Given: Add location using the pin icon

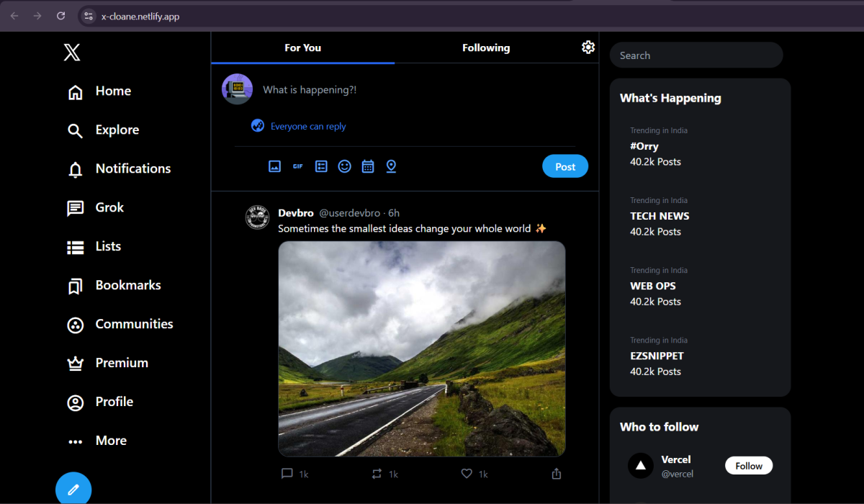Looking at the screenshot, I should click(391, 166).
